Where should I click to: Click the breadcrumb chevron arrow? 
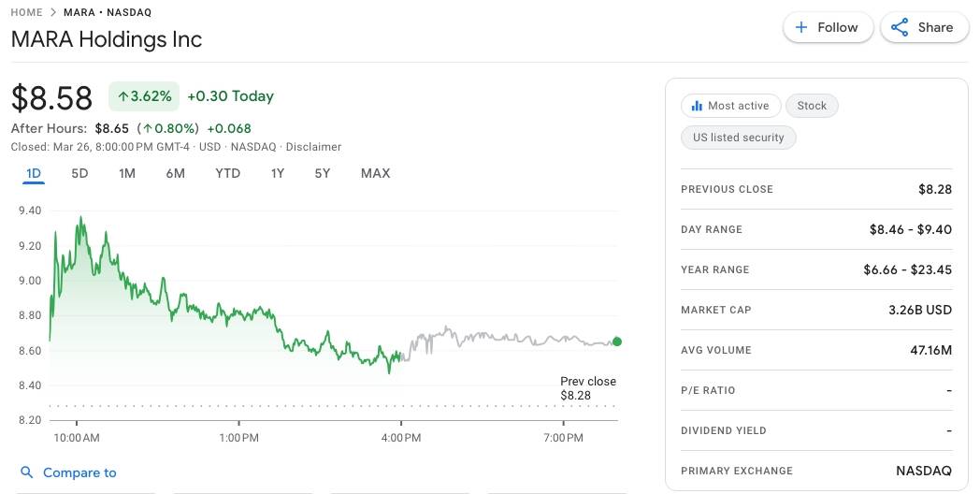pyautogui.click(x=53, y=12)
